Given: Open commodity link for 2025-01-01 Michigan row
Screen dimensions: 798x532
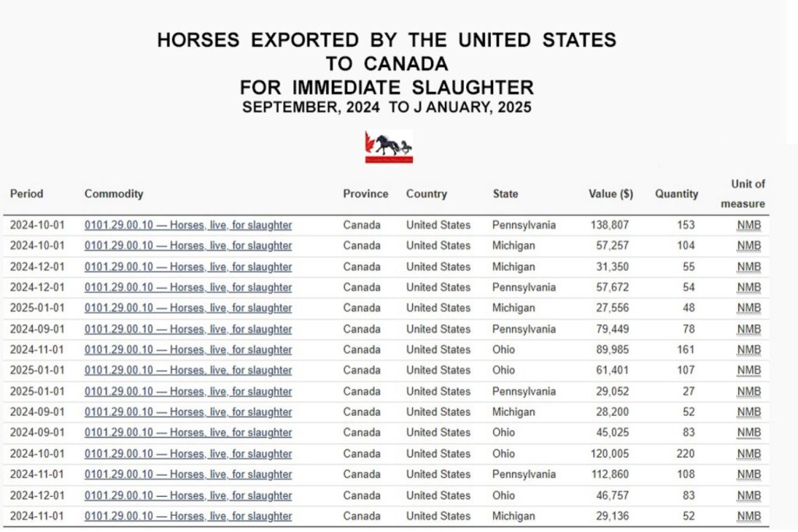Looking at the screenshot, I should click(188, 308).
